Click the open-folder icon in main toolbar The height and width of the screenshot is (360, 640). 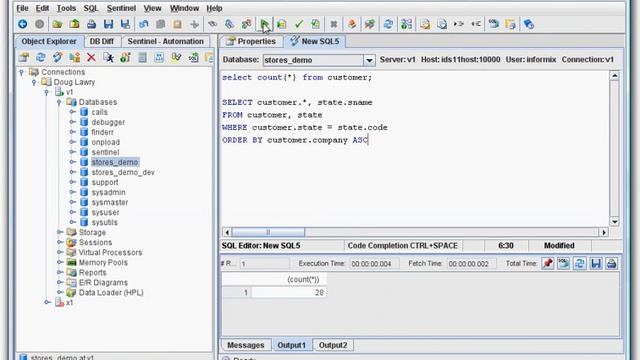coord(57,24)
